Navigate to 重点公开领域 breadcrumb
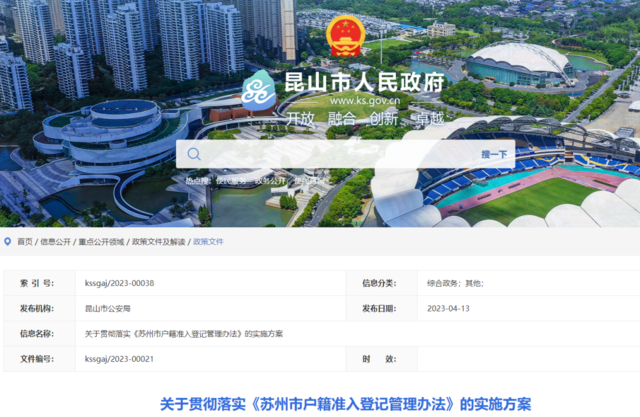This screenshot has height=417, width=640. point(101,242)
